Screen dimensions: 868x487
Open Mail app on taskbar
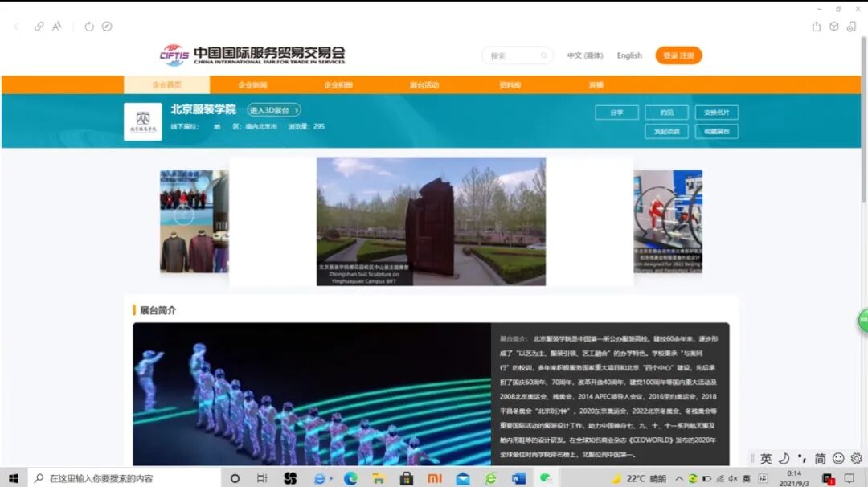point(463,478)
